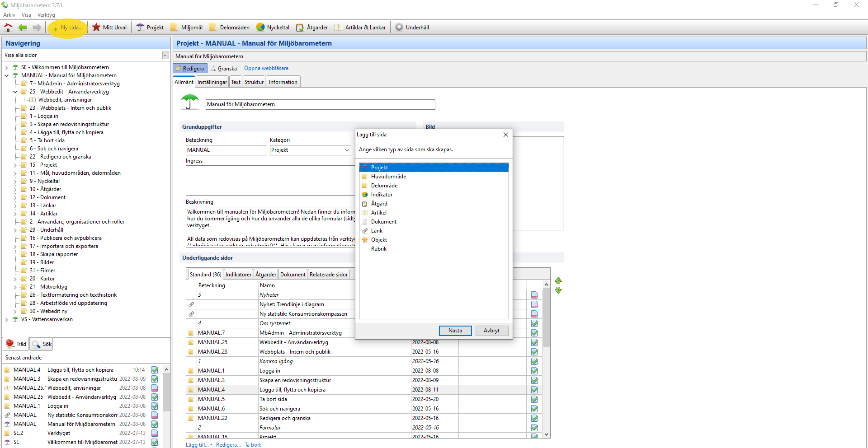Click the Beteckning input field
The image size is (868, 448).
(x=226, y=150)
